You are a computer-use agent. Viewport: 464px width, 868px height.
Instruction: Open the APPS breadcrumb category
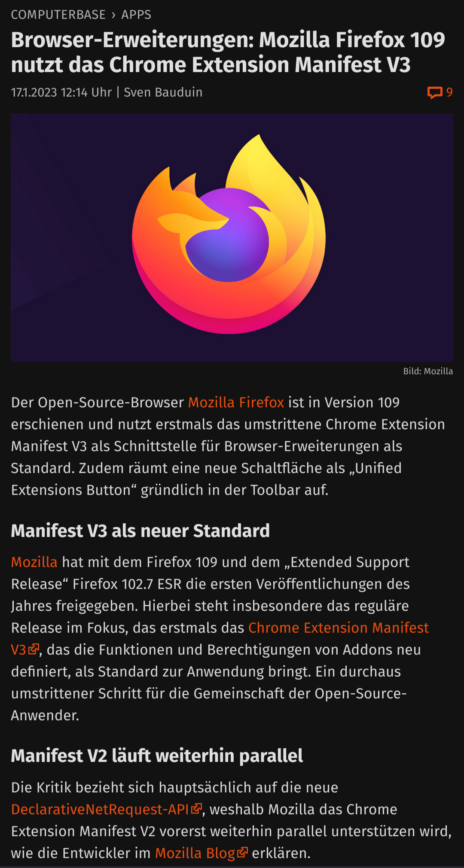pyautogui.click(x=136, y=15)
